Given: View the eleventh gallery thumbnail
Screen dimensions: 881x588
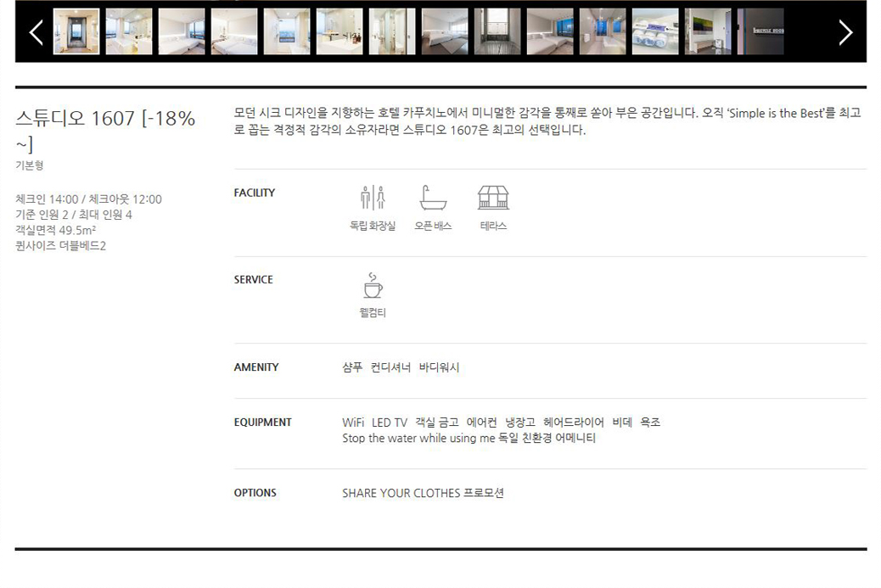Looking at the screenshot, I should [x=603, y=31].
